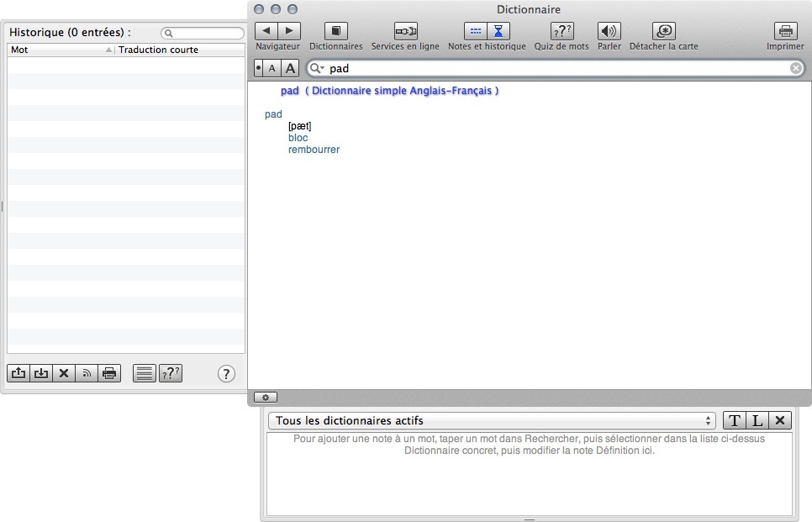Open Tous les dictionnaires actifs dropdown
The width and height of the screenshot is (812, 522).
(x=492, y=420)
